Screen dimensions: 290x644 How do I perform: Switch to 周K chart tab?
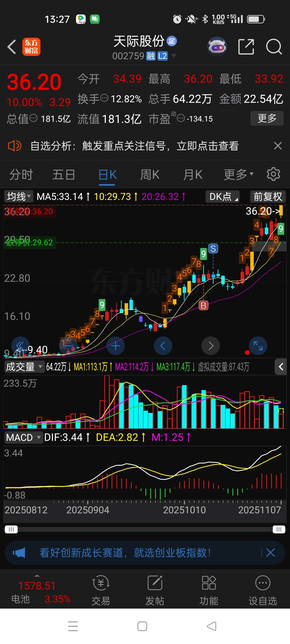tap(150, 175)
